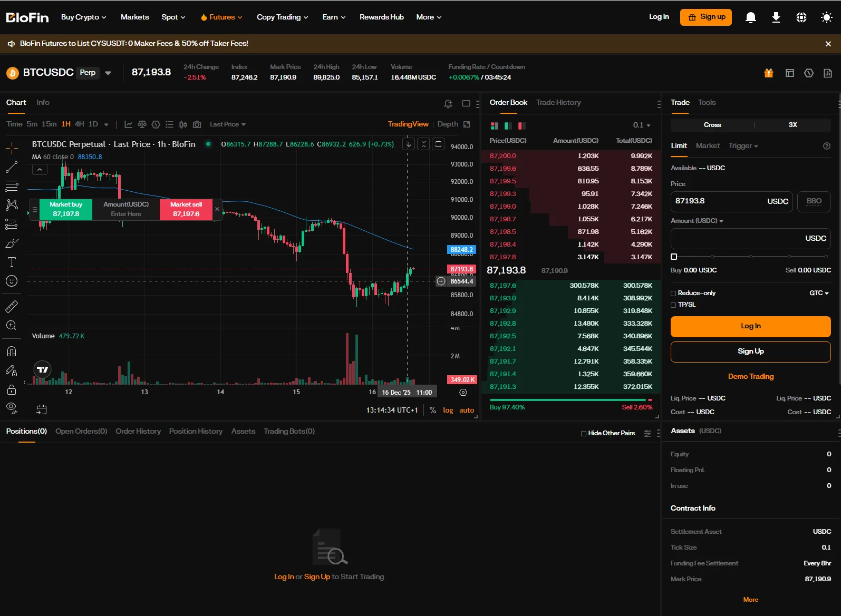Screen dimensions: 841x616
Task: Select the brush drawing tool
Action: tap(12, 243)
